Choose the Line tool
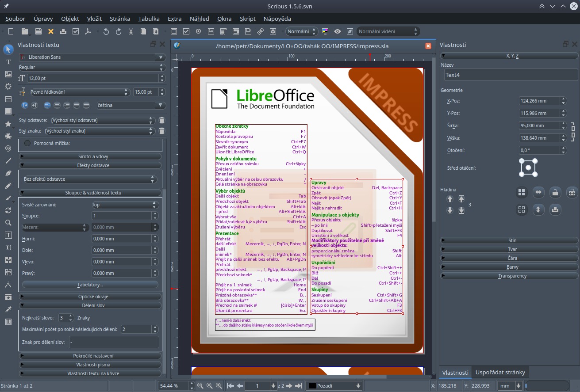The image size is (580, 392). [8, 161]
